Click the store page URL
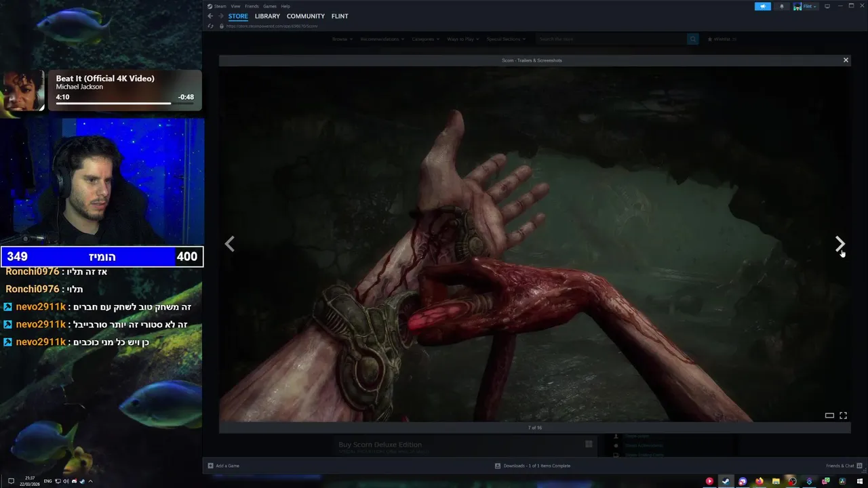This screenshot has width=868, height=488. tap(272, 26)
